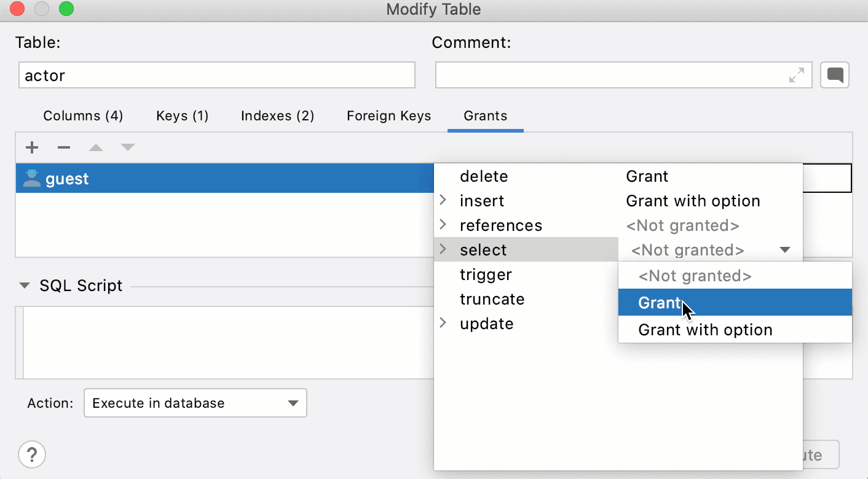
Task: Open the Action dropdown showing Execute in database
Action: (x=194, y=403)
